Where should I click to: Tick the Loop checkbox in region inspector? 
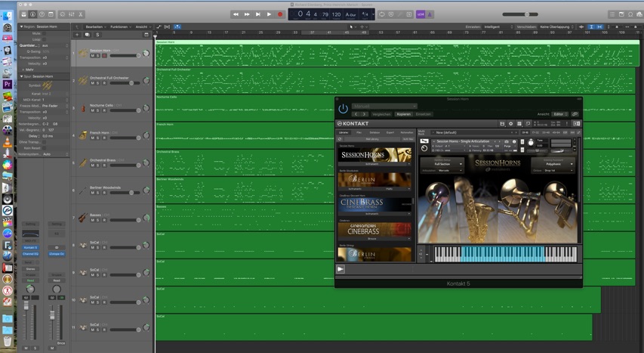click(x=45, y=39)
